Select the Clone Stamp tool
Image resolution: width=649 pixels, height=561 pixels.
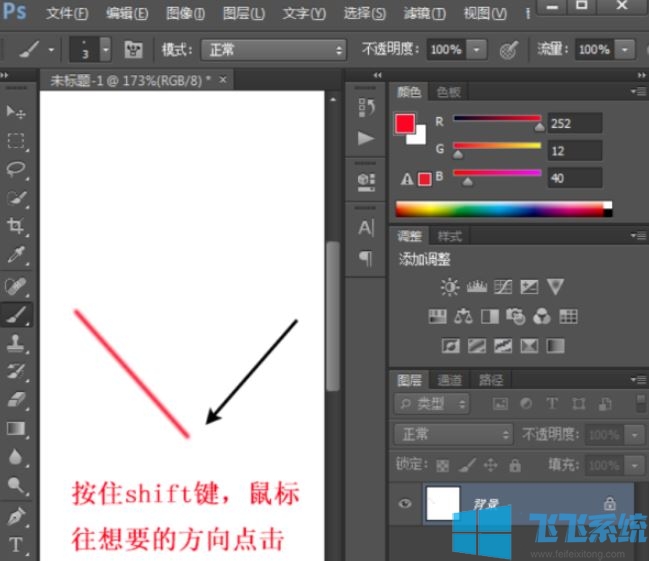click(x=17, y=343)
